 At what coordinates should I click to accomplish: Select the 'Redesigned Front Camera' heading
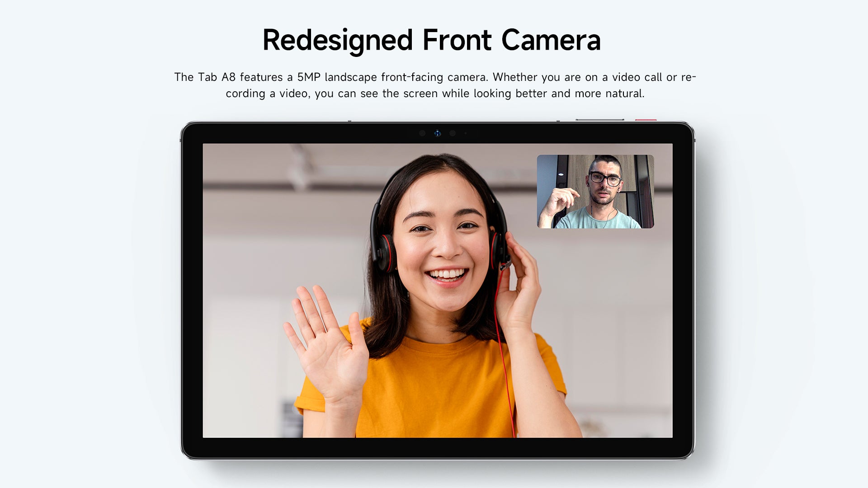click(431, 40)
